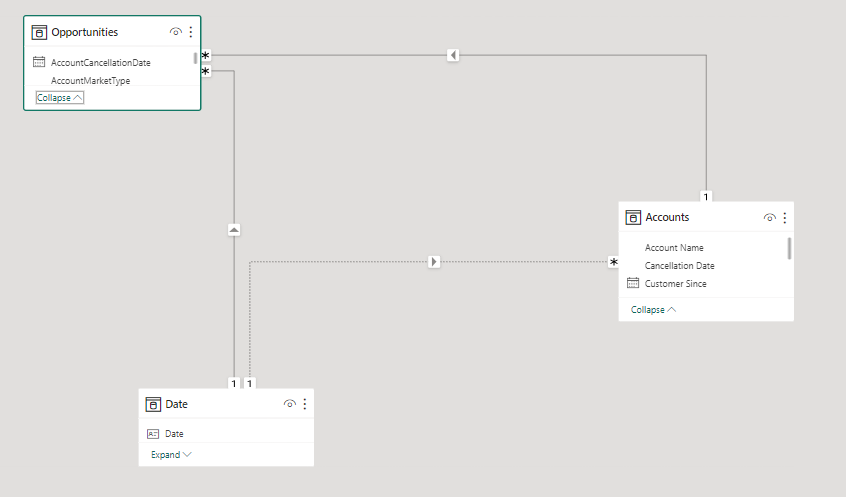Image resolution: width=846 pixels, height=497 pixels.
Task: Collapse the Opportunities table card
Action: [x=59, y=98]
